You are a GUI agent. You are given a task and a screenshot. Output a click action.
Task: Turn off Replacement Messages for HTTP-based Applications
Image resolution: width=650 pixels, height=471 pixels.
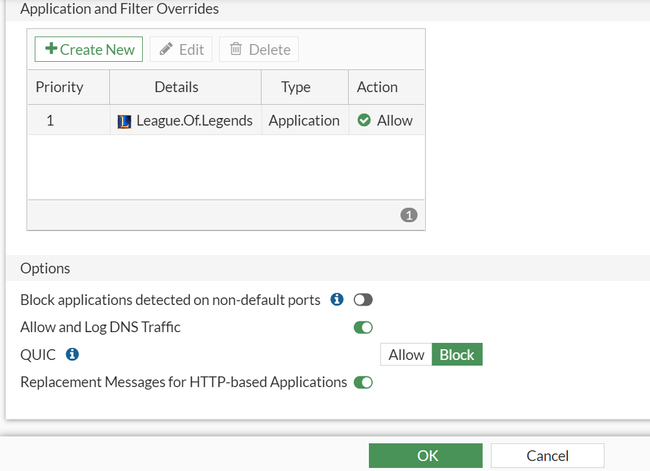coord(363,382)
